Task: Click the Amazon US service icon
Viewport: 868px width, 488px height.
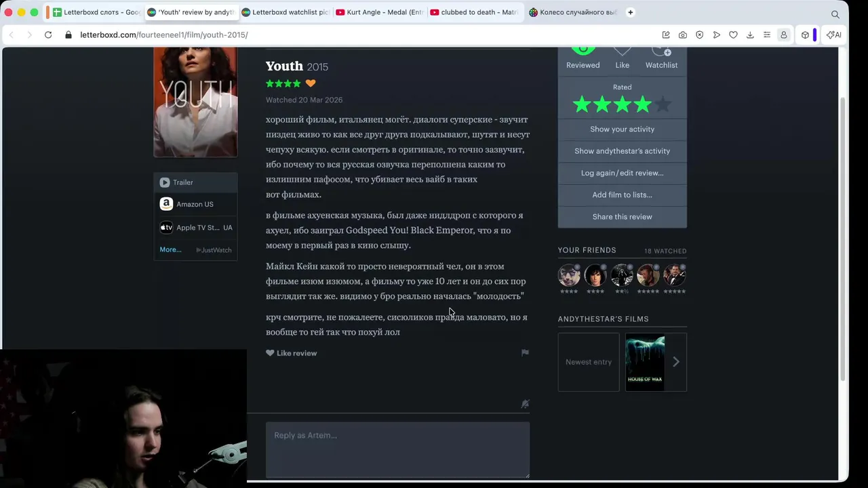Action: click(x=166, y=204)
